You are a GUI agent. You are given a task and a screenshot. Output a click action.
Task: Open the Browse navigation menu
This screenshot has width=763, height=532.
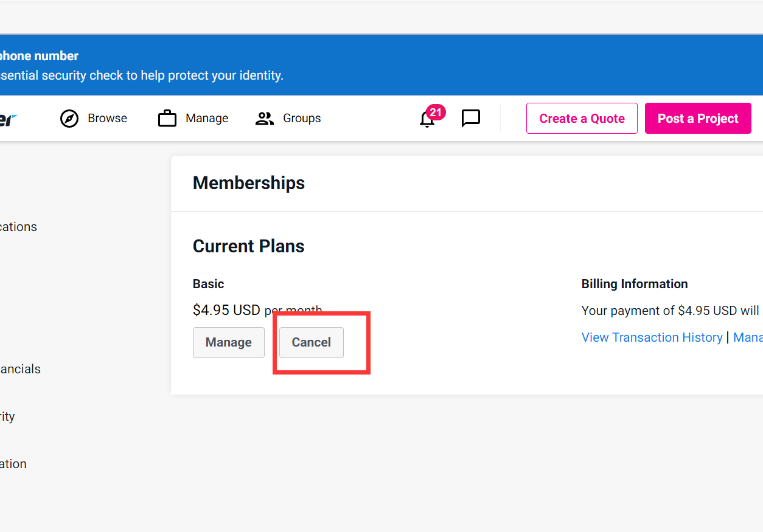(107, 119)
